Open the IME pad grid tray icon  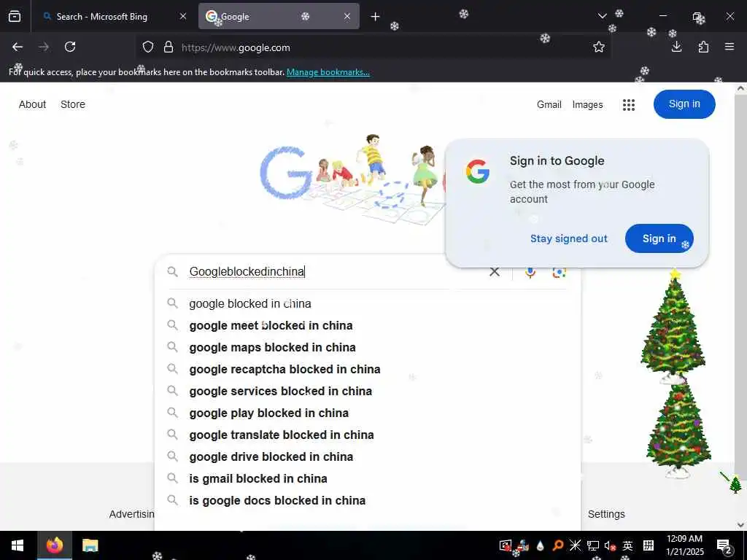649,545
